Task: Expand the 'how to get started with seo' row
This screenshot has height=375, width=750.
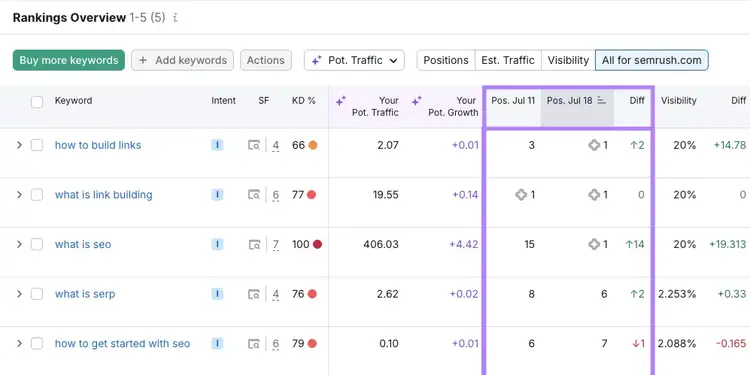Action: [x=19, y=343]
